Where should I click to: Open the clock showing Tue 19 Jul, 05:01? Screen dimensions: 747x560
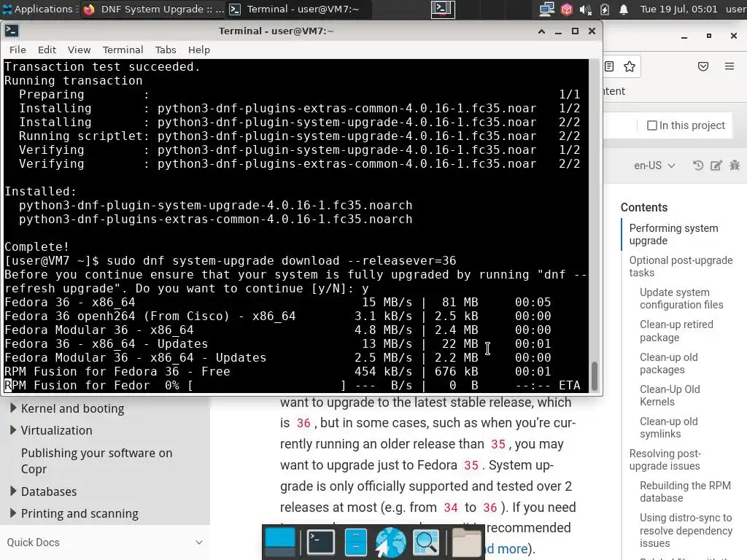click(x=678, y=9)
